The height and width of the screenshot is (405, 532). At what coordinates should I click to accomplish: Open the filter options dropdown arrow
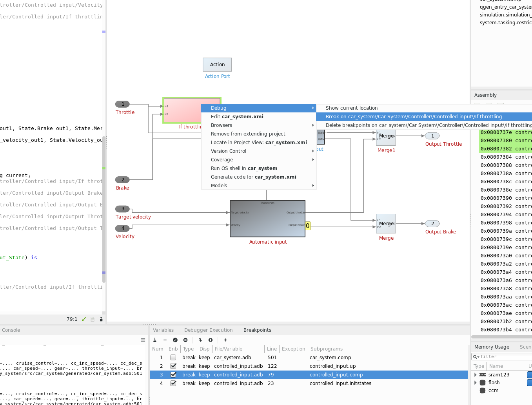(478, 357)
